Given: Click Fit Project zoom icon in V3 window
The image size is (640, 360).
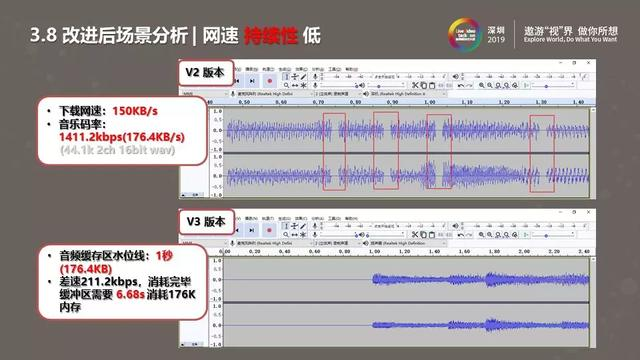Looking at the screenshot, I should point(506,235).
